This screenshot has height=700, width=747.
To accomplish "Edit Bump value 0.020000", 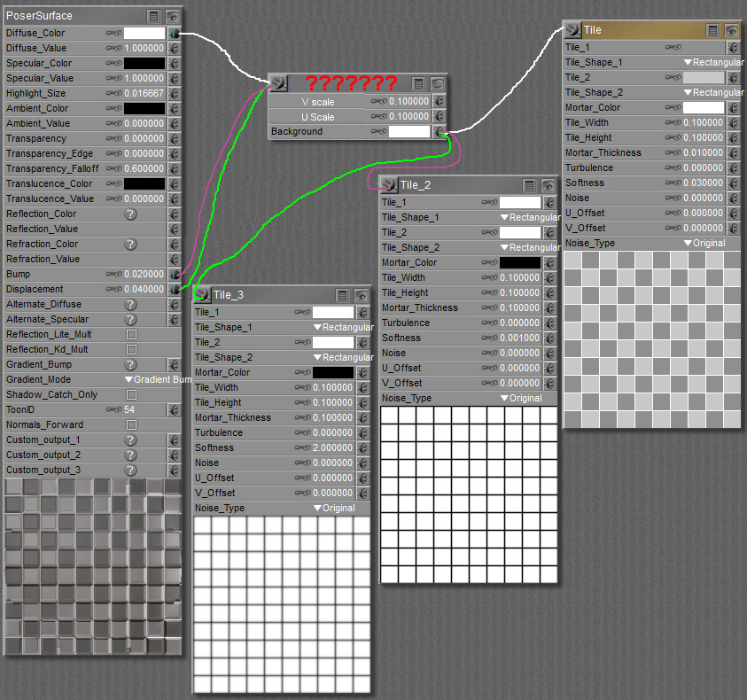I will click(144, 275).
